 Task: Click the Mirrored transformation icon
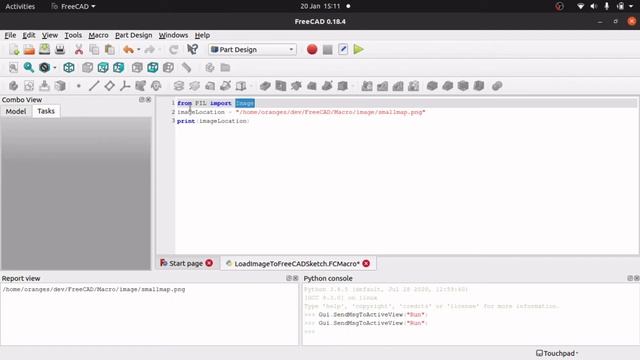coord(367,86)
